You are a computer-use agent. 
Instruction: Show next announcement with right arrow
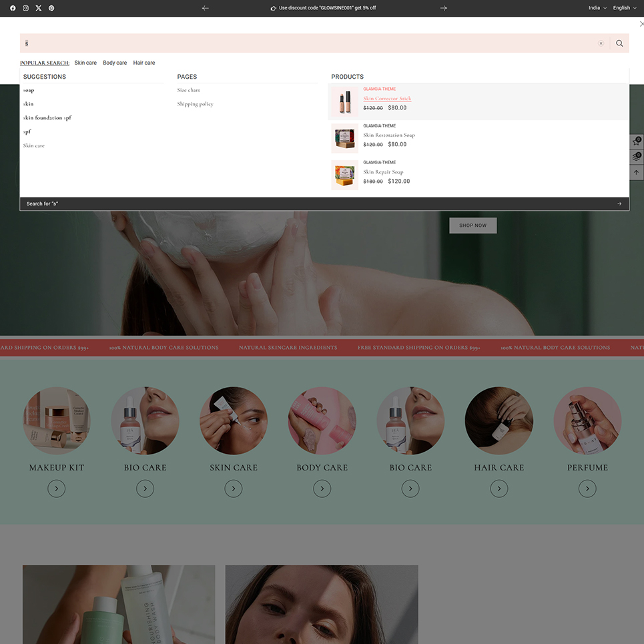444,8
